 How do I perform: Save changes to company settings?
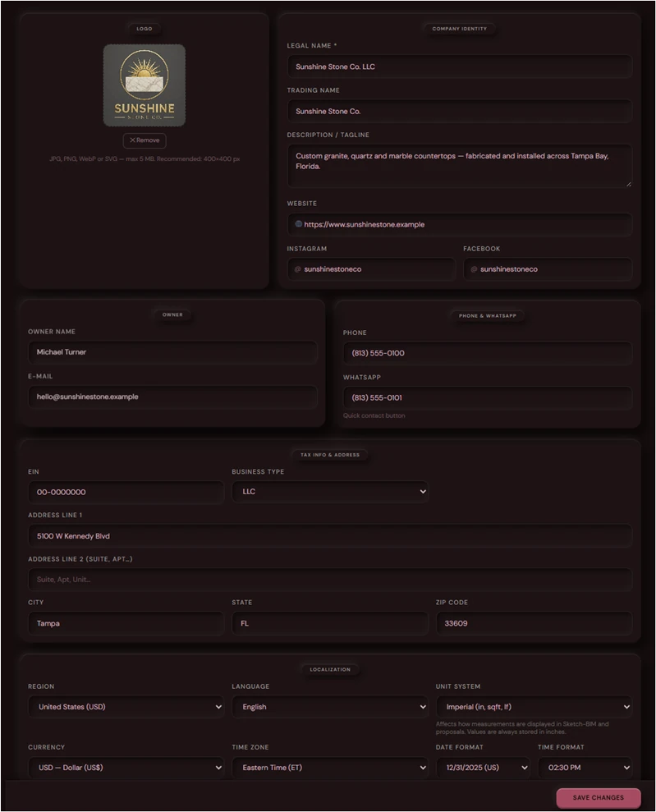point(599,797)
